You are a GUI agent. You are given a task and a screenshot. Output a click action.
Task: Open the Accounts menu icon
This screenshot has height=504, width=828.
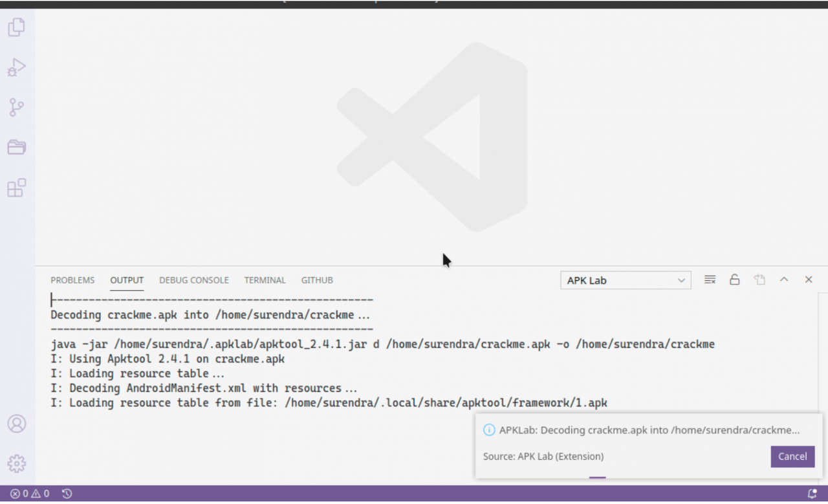pos(17,424)
